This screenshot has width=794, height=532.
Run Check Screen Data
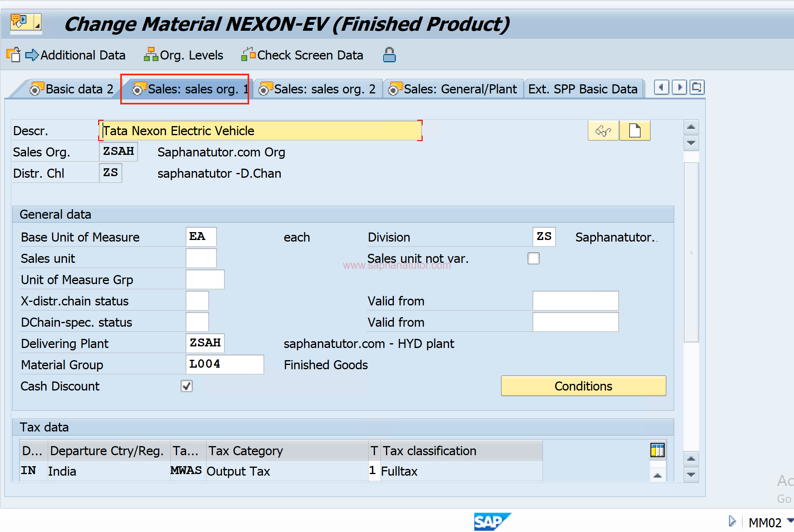tap(302, 55)
